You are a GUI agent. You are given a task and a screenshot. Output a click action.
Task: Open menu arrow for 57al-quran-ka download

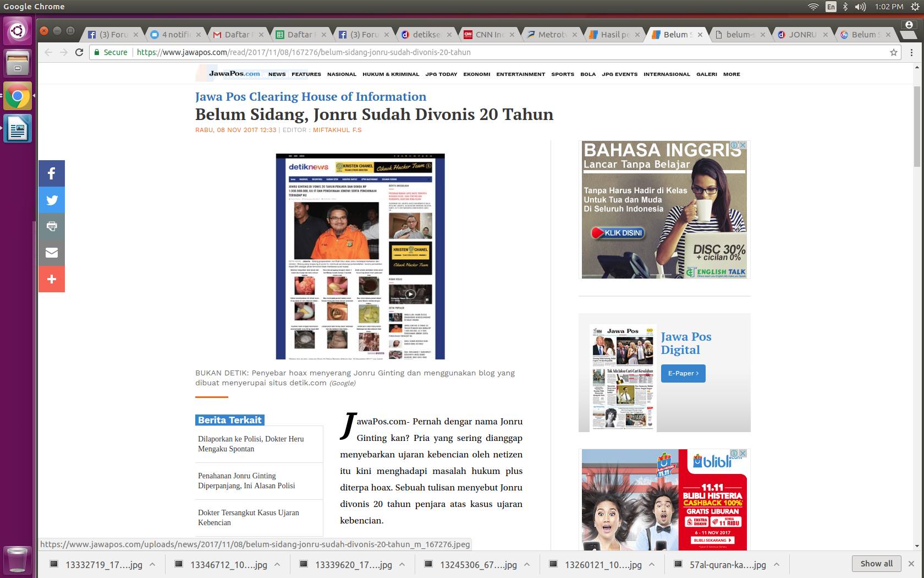click(x=777, y=564)
